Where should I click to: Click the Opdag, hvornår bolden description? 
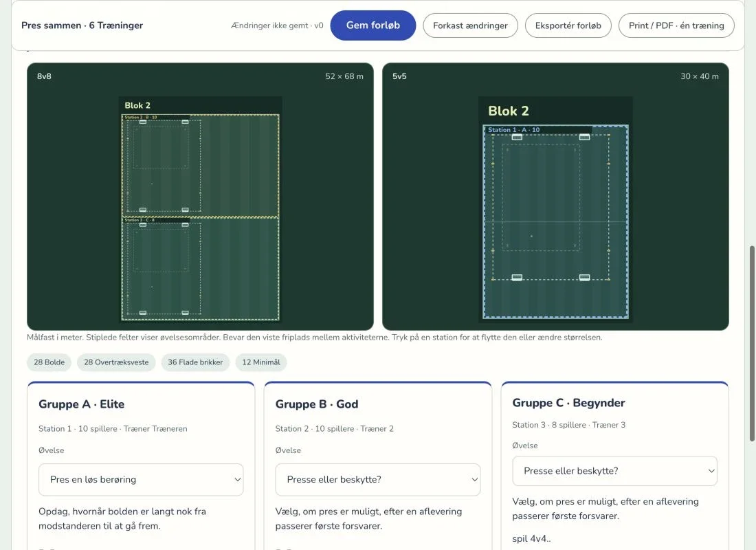point(122,518)
